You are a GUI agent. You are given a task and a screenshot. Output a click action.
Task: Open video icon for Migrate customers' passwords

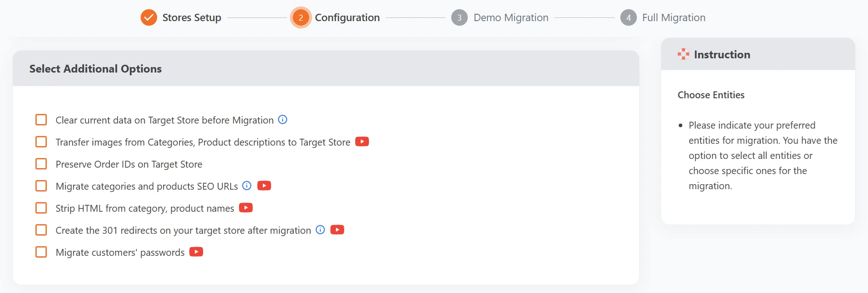(x=196, y=252)
